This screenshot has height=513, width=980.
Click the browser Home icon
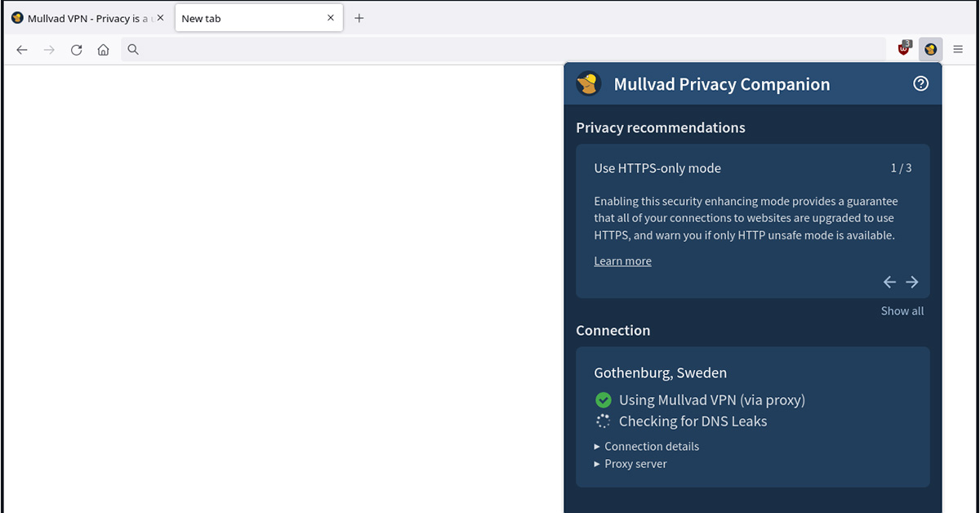coord(103,50)
